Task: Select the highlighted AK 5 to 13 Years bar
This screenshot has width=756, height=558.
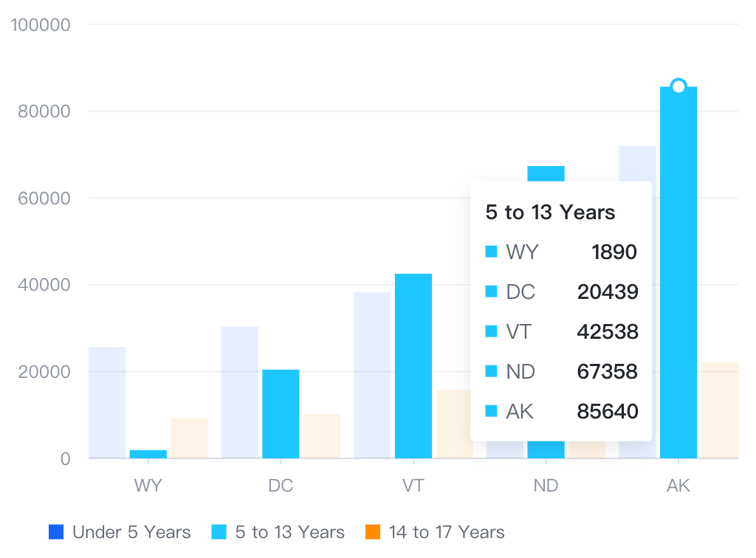Action: [678, 272]
